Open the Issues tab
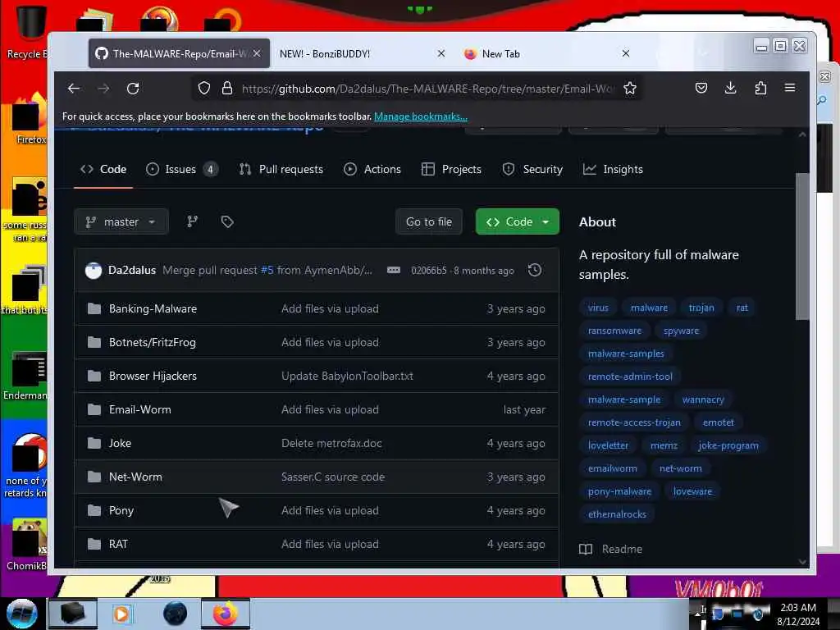 (181, 169)
